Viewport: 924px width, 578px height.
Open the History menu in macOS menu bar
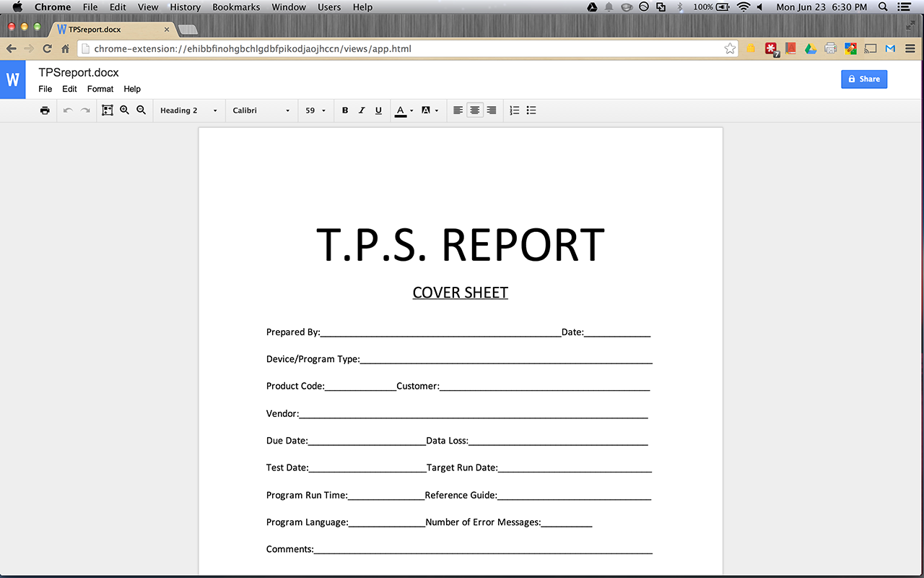186,7
